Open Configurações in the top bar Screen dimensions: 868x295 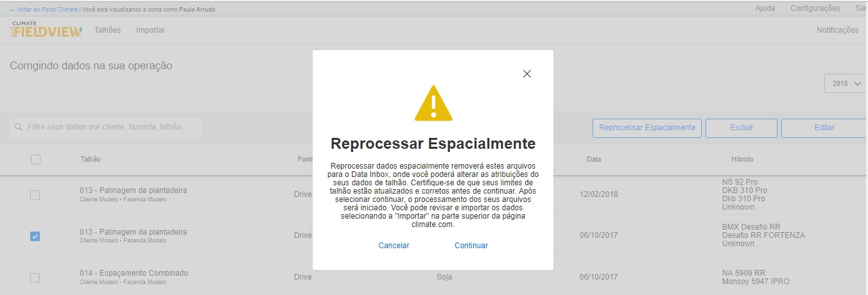[815, 8]
